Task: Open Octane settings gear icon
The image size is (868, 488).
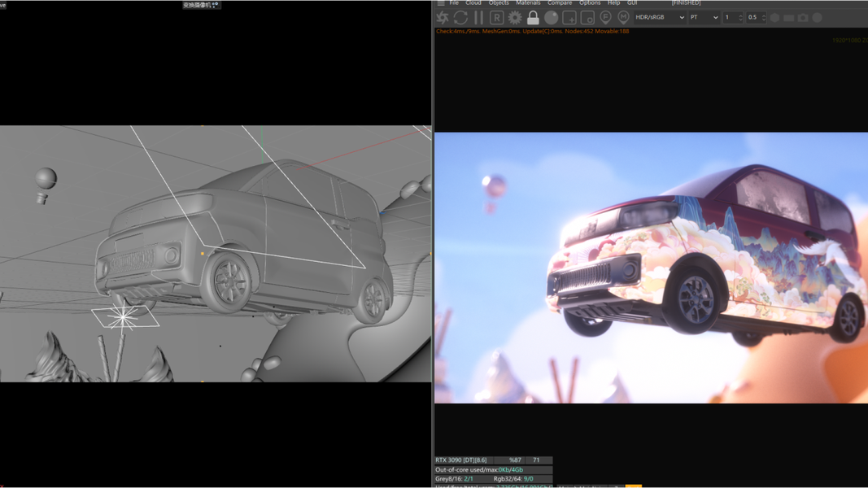Action: pos(515,18)
